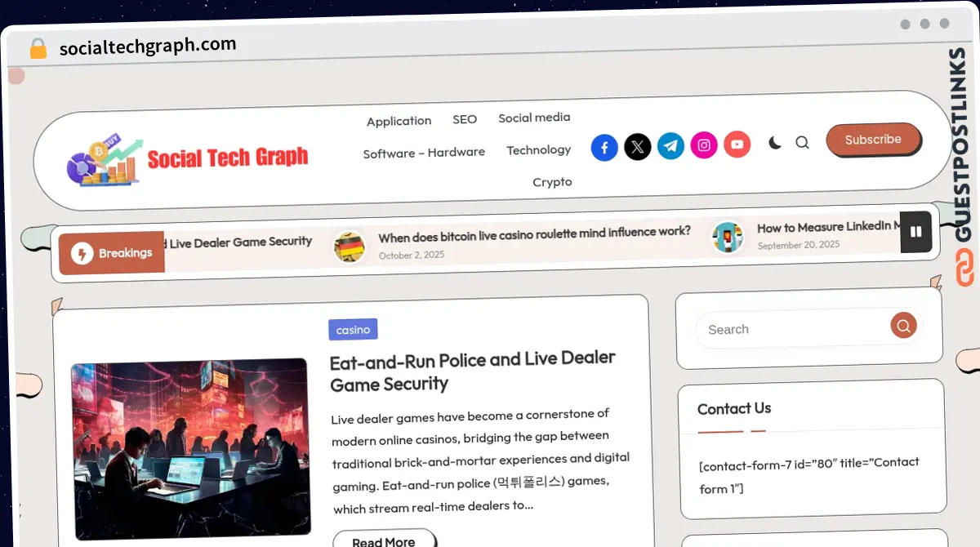Open the Telegram channel icon
Screen dimensions: 980x547
pos(670,147)
